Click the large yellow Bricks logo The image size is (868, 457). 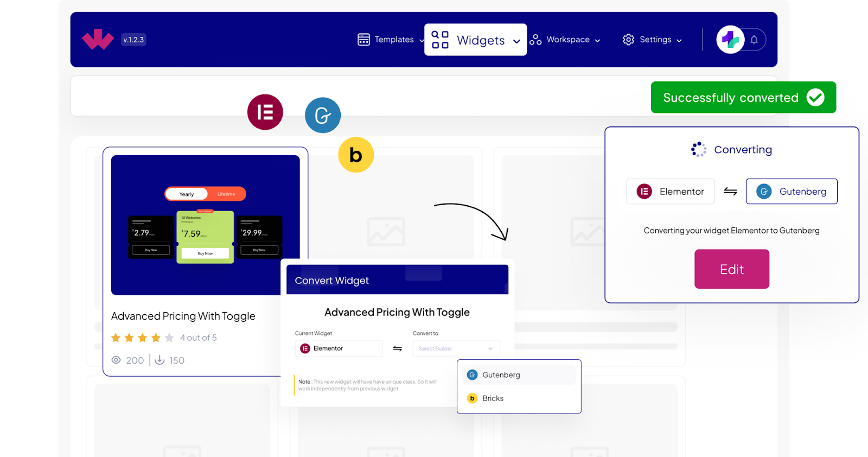[356, 155]
